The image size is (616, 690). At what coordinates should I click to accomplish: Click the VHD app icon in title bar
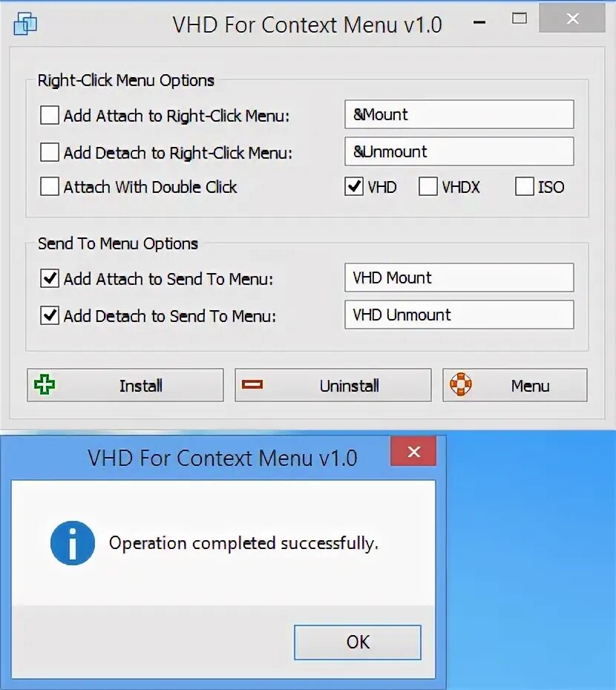click(x=25, y=24)
